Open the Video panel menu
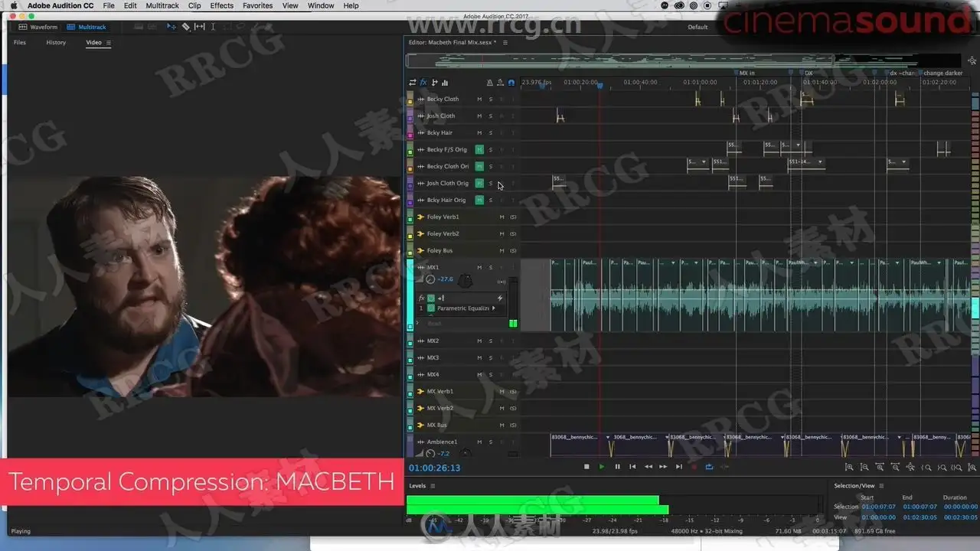The height and width of the screenshot is (551, 980). point(109,43)
